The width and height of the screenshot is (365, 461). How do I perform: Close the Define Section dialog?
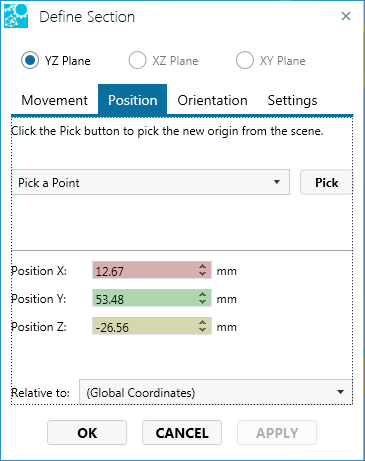pos(346,16)
